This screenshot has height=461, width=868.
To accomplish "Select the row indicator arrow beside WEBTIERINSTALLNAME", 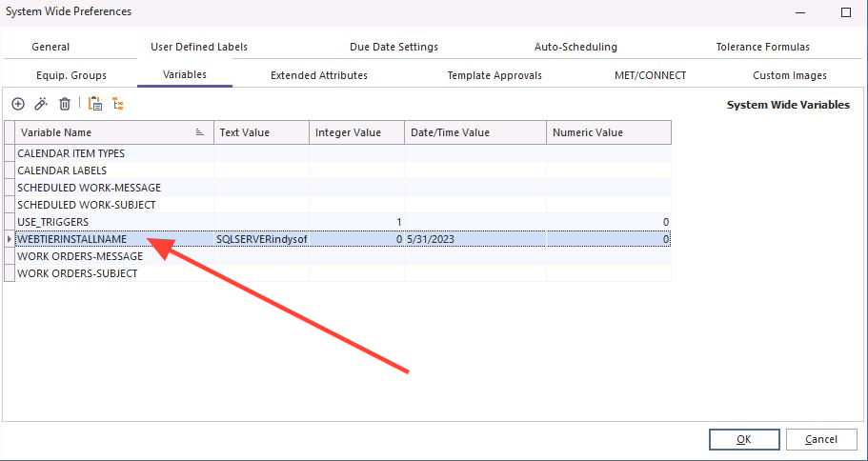I will coord(10,239).
